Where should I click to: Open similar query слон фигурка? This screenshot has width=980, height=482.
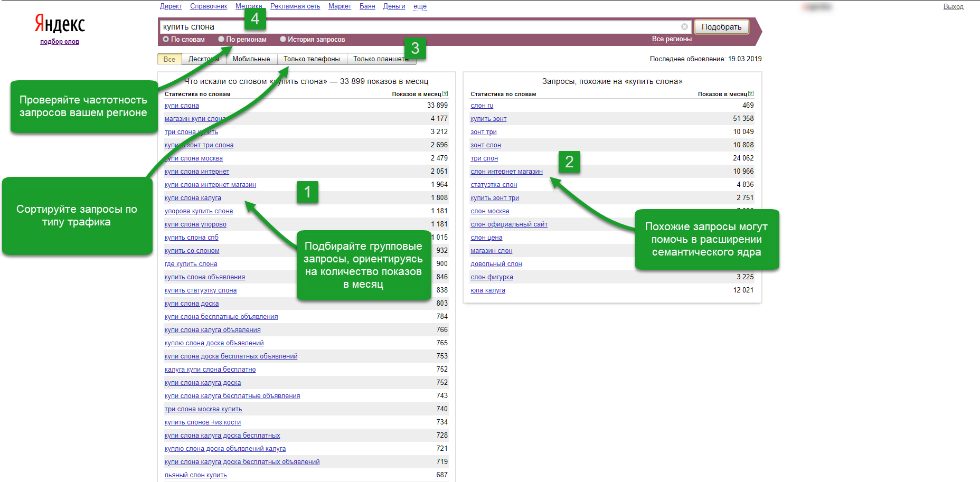pyautogui.click(x=492, y=277)
